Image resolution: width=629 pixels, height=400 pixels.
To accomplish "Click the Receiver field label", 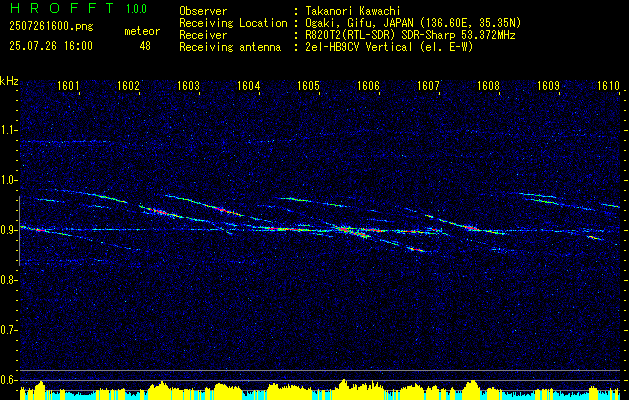I will [203, 35].
